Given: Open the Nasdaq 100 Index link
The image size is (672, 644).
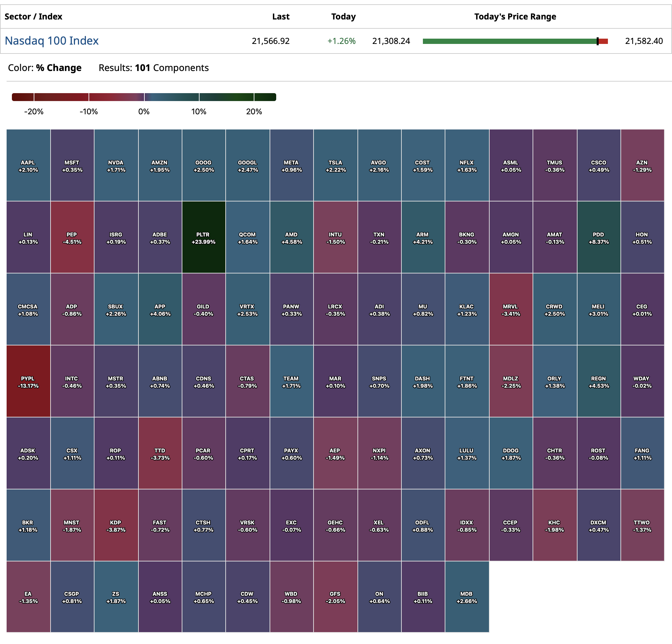Looking at the screenshot, I should [52, 41].
